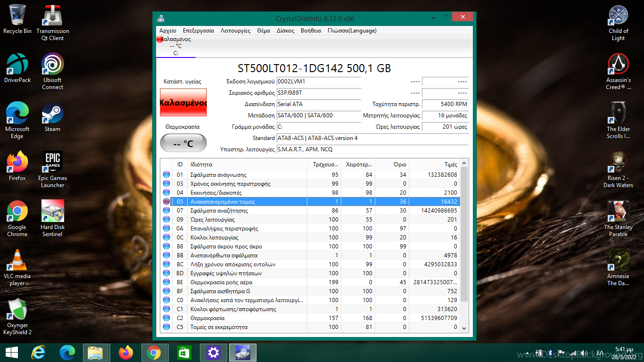Open Transmission Qt Client desktop shortcut

tap(52, 23)
